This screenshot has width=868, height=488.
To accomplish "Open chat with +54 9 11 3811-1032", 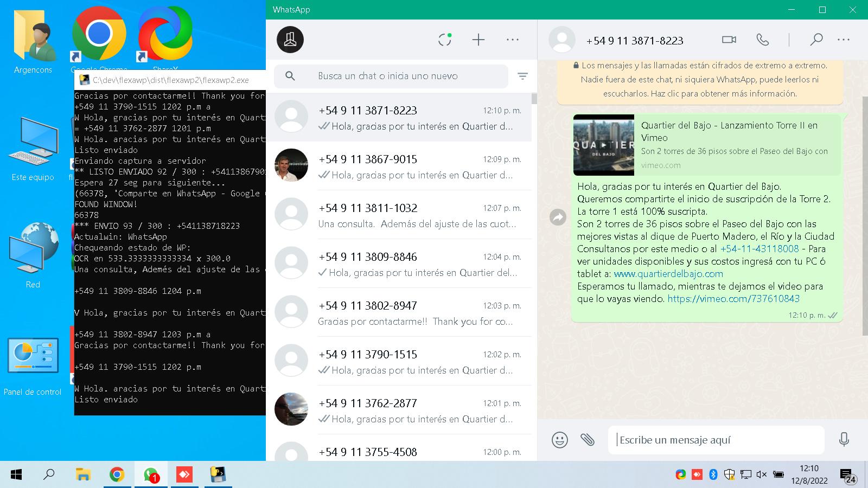I will (399, 215).
